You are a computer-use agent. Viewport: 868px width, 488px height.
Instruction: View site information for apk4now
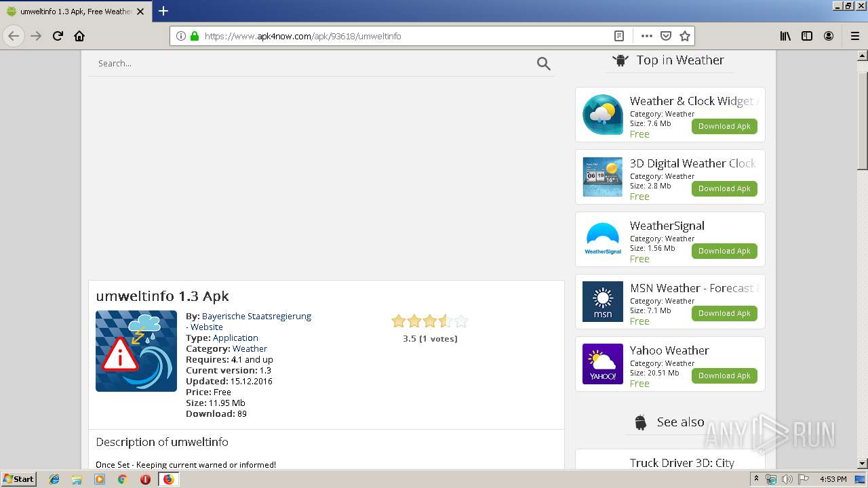[180, 36]
